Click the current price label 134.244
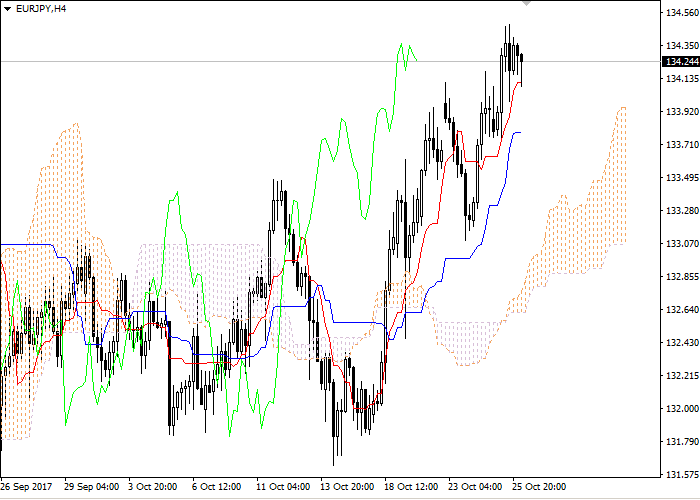This screenshot has width=700, height=500. 682,62
